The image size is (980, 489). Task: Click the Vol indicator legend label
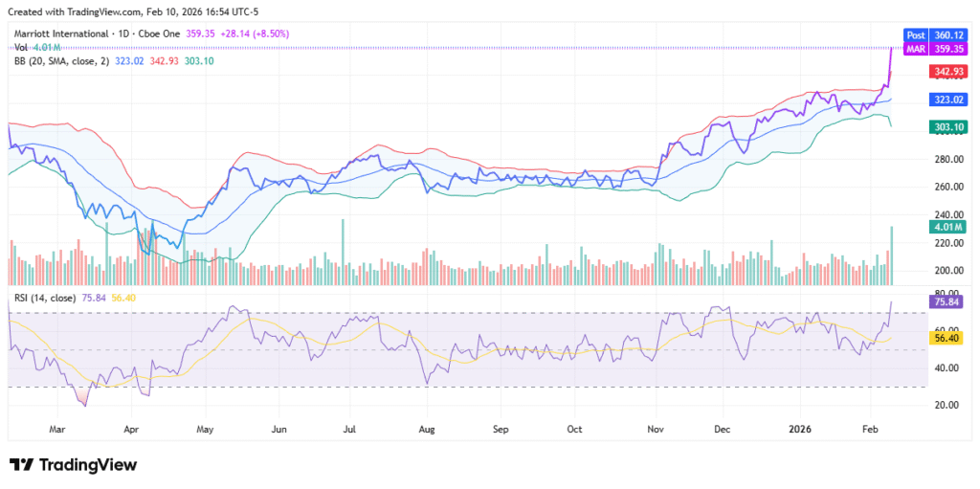21,47
